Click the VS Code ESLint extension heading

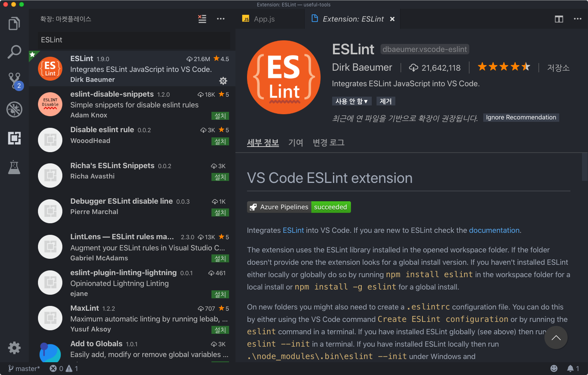(x=330, y=178)
